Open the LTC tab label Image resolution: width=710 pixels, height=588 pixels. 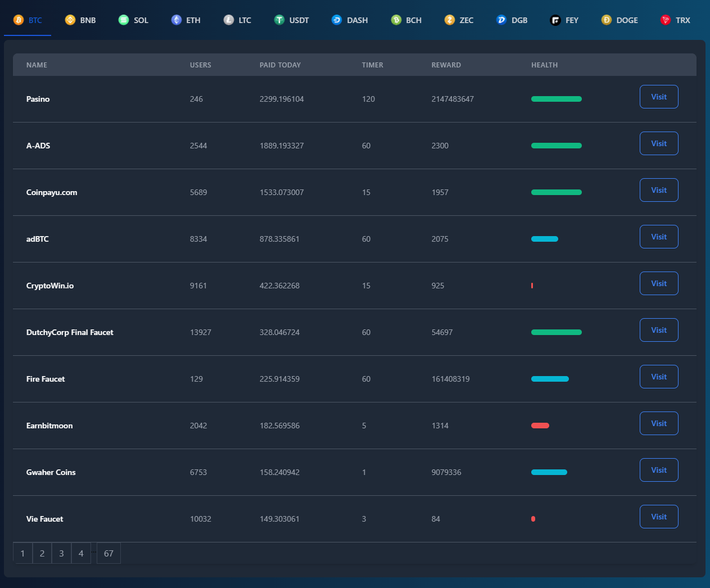tap(245, 20)
